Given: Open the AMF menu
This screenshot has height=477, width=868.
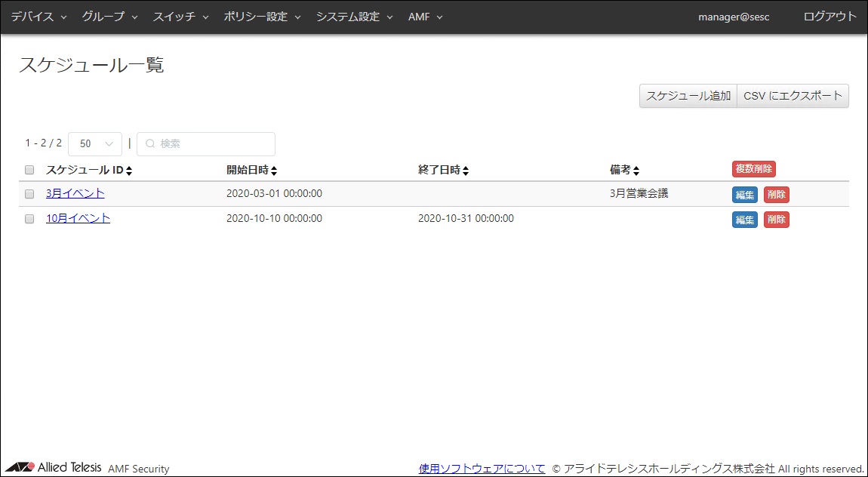Looking at the screenshot, I should (425, 17).
